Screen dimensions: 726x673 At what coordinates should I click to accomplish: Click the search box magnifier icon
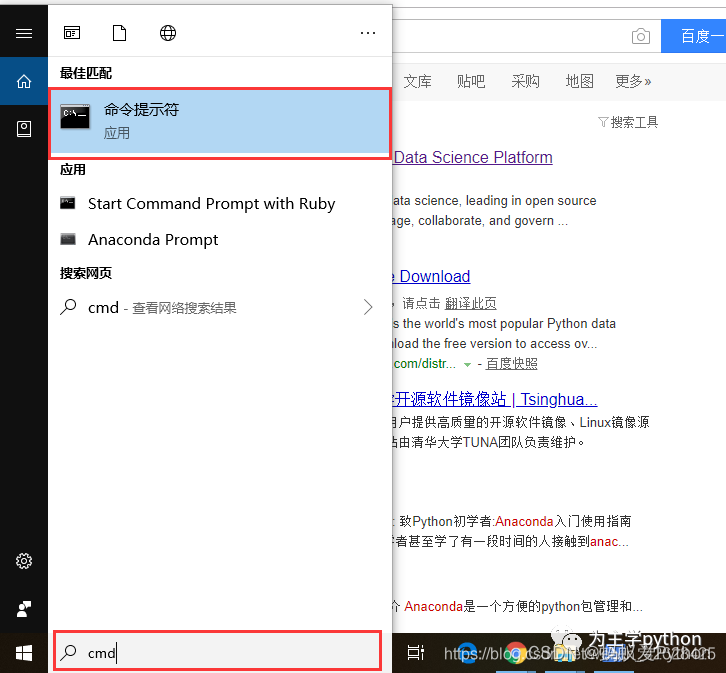(69, 652)
